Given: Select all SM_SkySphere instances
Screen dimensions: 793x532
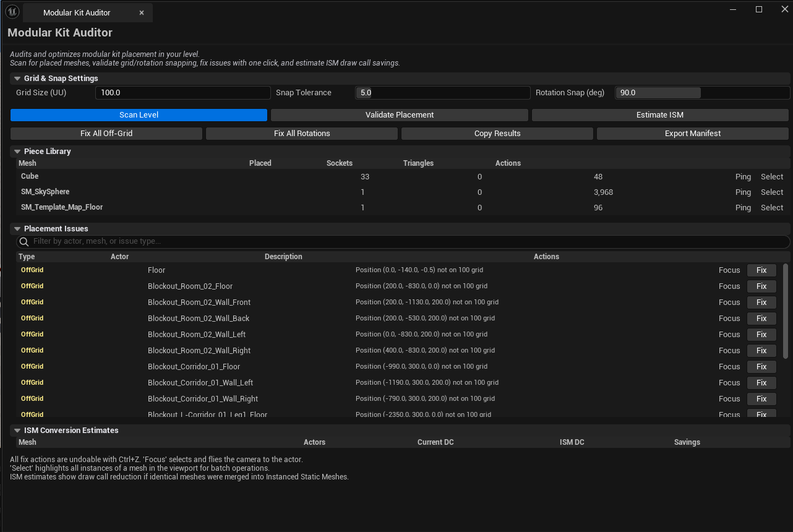Looking at the screenshot, I should pos(772,192).
